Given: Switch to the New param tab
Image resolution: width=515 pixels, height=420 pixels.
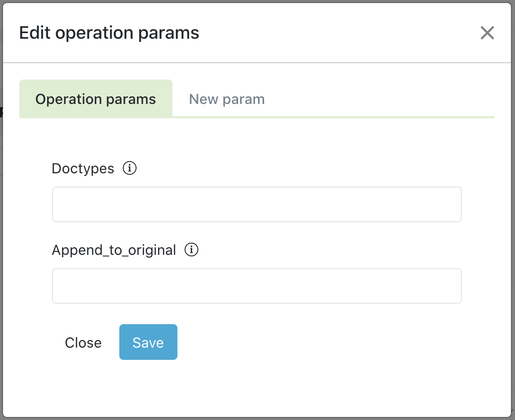Looking at the screenshot, I should pyautogui.click(x=226, y=99).
